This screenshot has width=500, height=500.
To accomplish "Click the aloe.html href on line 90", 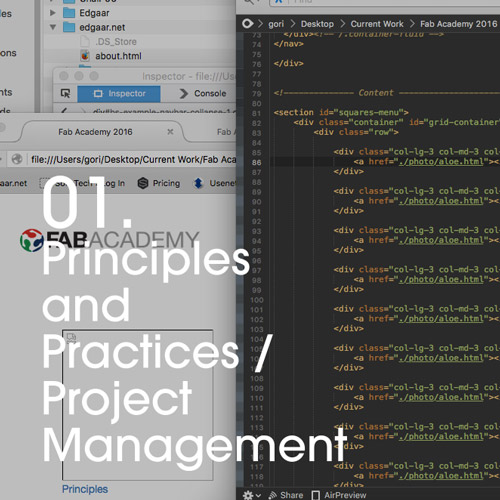I will [x=441, y=201].
